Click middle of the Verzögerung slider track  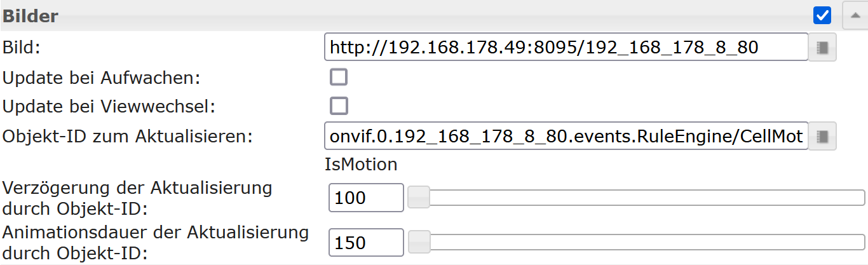637,198
